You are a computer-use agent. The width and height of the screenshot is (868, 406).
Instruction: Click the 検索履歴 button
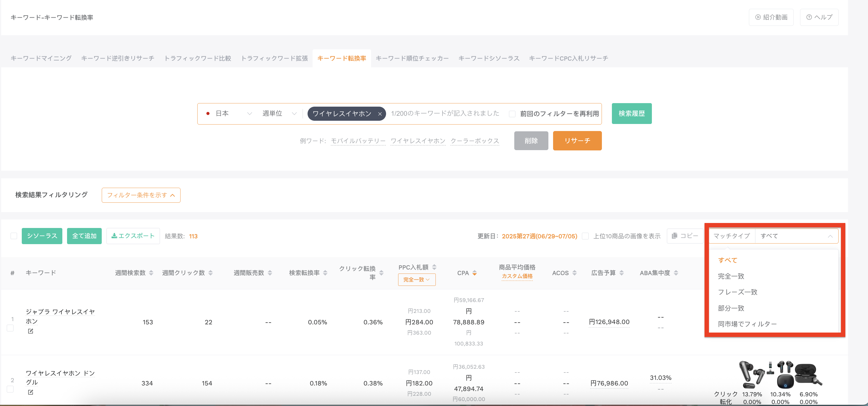[632, 114]
